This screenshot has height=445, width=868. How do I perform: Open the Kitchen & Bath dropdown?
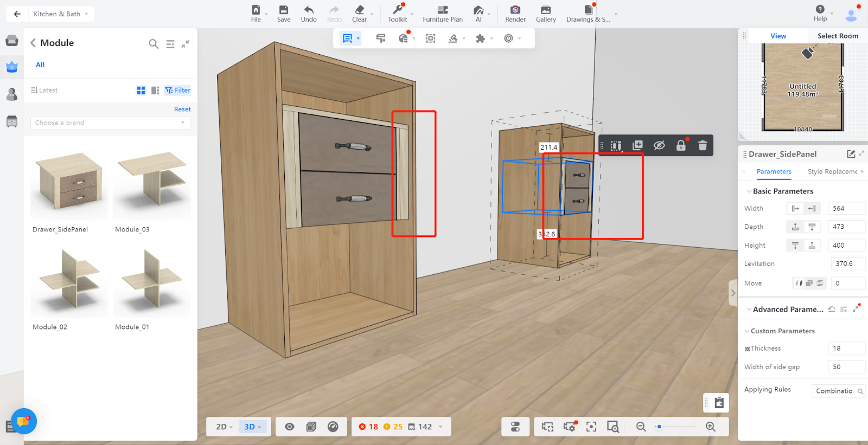pos(61,14)
